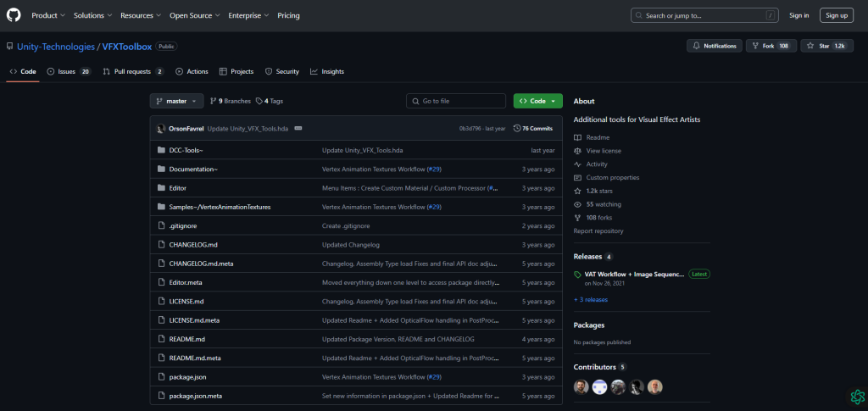Viewport: 868px width, 411px height.
Task: Open the CHANGELOG.md.meta file
Action: point(201,264)
